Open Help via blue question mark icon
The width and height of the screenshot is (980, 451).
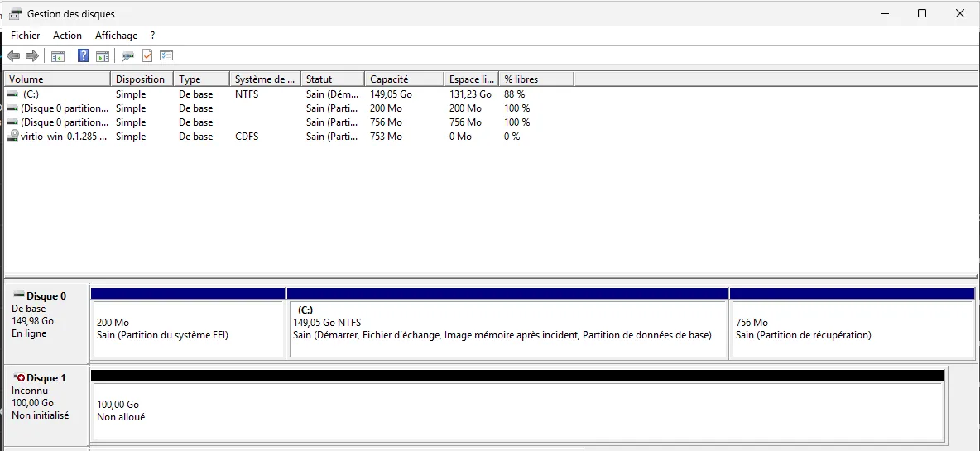click(x=83, y=56)
